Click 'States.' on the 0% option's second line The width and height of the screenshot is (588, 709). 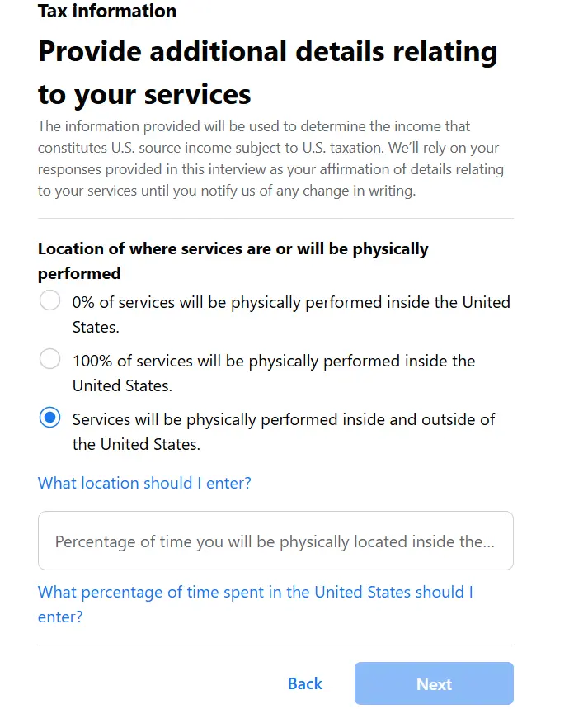[96, 327]
